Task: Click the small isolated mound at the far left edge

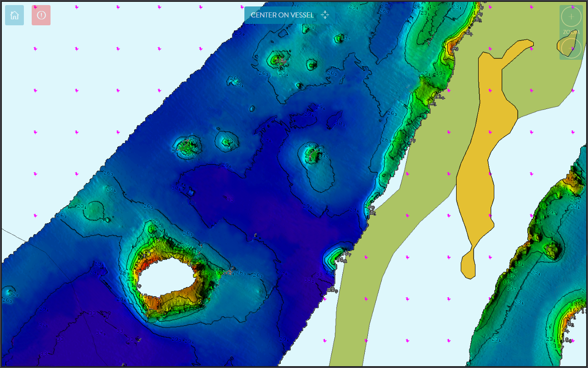Action: click(x=8, y=292)
